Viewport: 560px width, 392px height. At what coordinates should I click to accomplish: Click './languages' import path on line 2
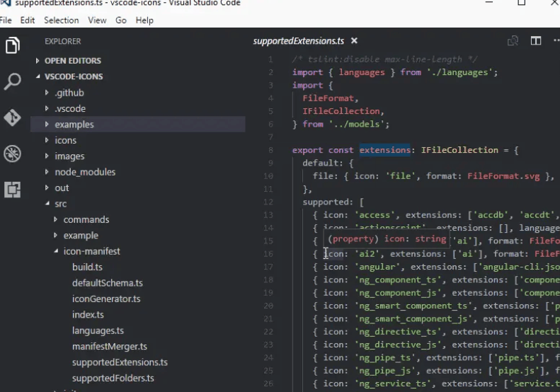[x=460, y=72]
